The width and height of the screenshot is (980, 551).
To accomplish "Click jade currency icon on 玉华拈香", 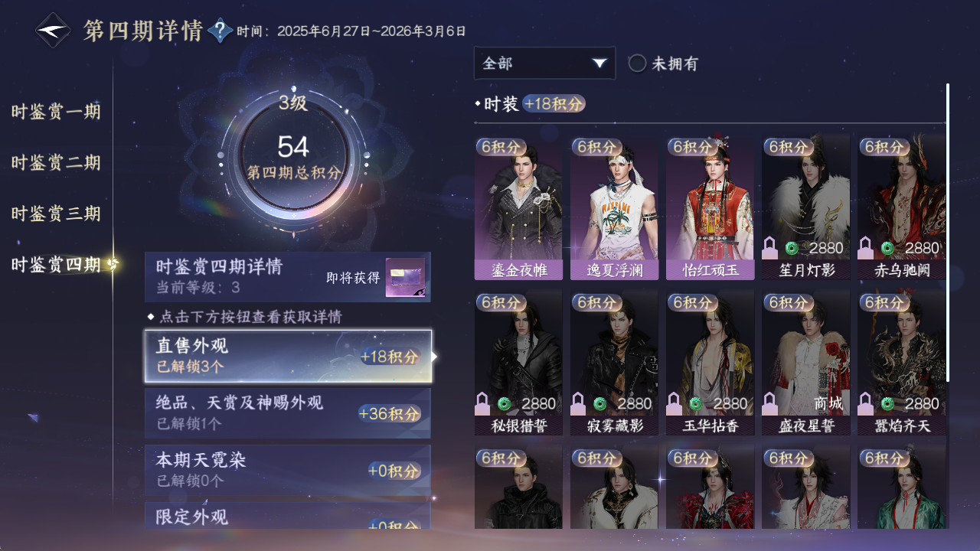I will click(696, 403).
